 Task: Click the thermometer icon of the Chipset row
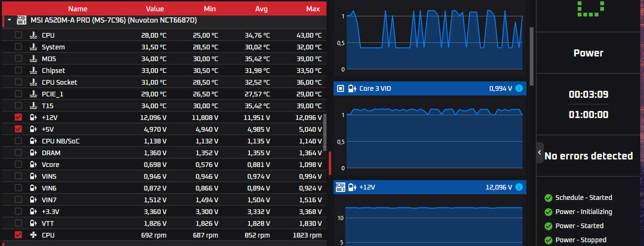click(33, 70)
